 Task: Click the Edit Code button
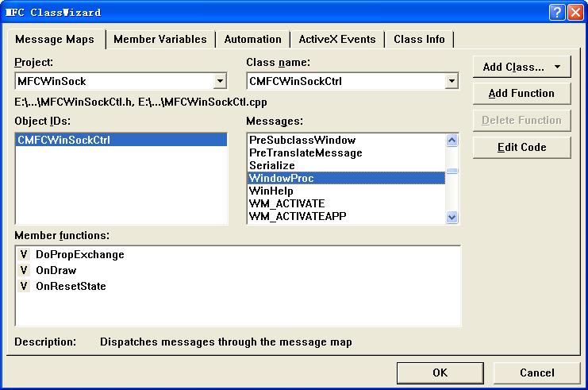(x=521, y=148)
